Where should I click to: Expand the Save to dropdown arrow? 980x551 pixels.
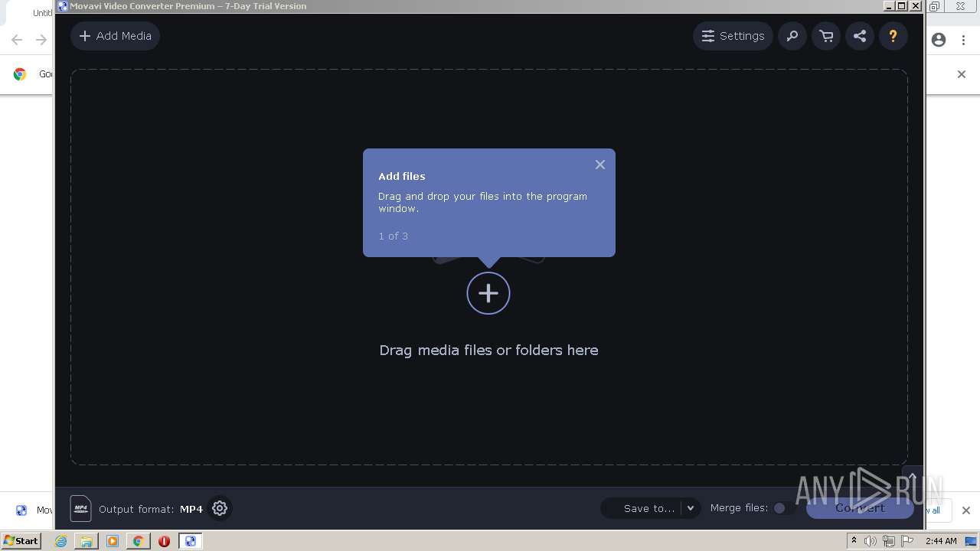point(691,508)
